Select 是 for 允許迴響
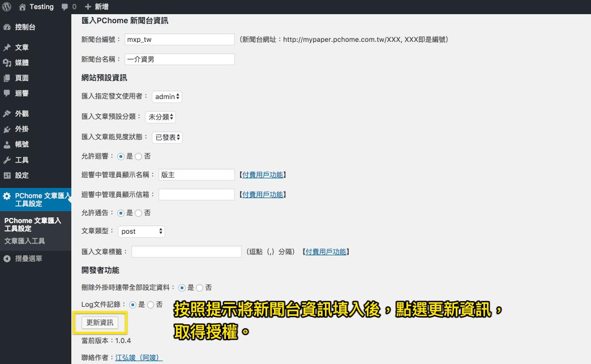Image resolution: width=591 pixels, height=364 pixels. (121, 156)
